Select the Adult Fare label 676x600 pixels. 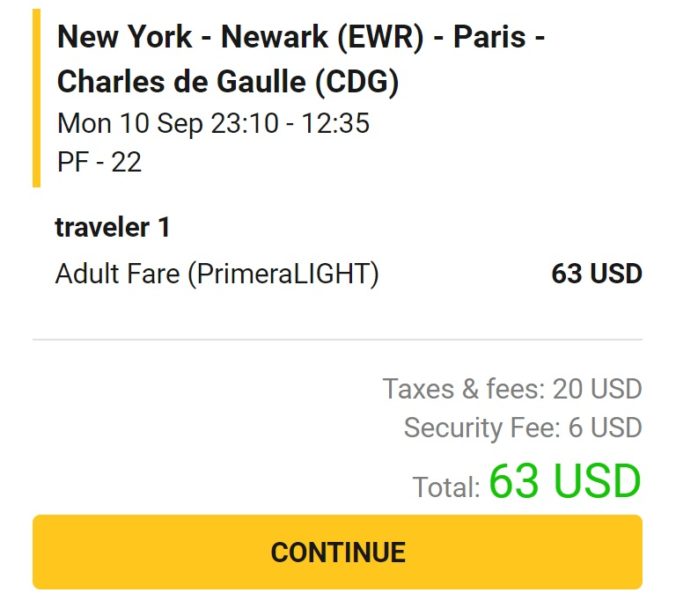click(x=116, y=273)
